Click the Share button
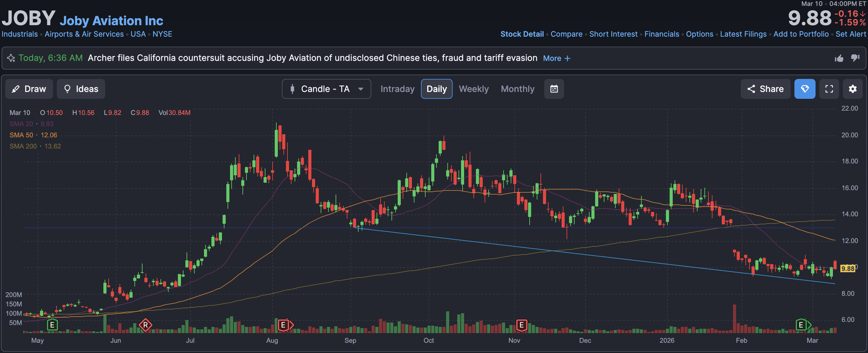Viewport: 868px width, 353px height. pyautogui.click(x=765, y=89)
